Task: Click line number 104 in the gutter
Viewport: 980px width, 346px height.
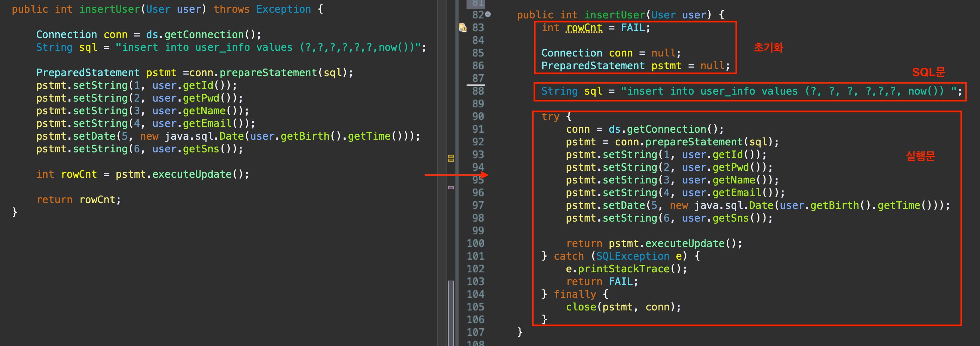Action: click(x=475, y=294)
